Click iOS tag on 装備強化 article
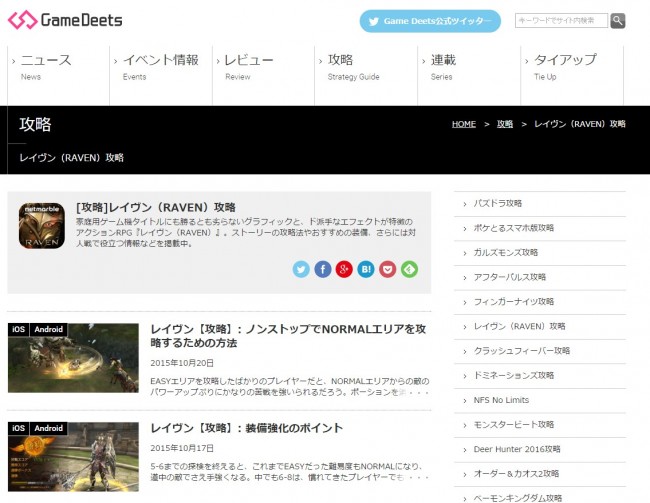The height and width of the screenshot is (503, 650). pos(19,428)
